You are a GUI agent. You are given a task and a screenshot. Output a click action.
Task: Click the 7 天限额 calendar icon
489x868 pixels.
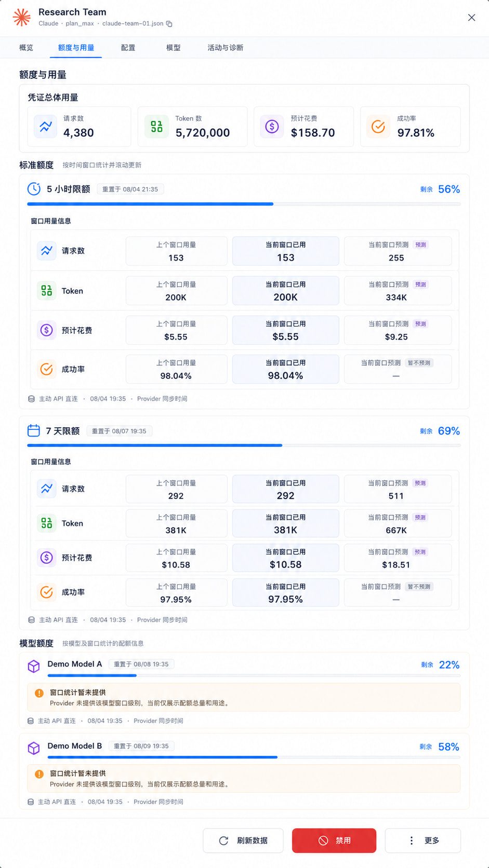pyautogui.click(x=34, y=431)
